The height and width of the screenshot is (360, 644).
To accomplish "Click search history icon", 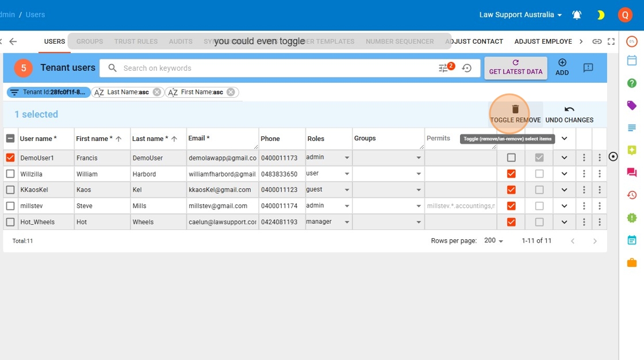I will tap(466, 68).
